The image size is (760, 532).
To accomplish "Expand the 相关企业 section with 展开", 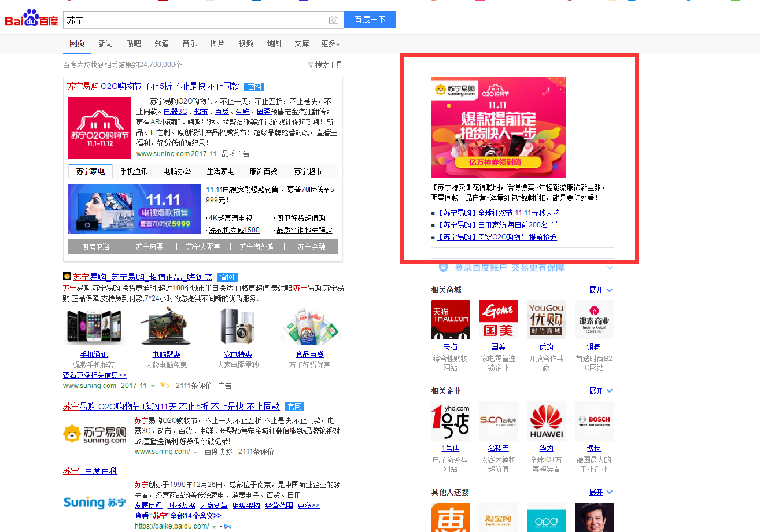I will click(x=601, y=391).
